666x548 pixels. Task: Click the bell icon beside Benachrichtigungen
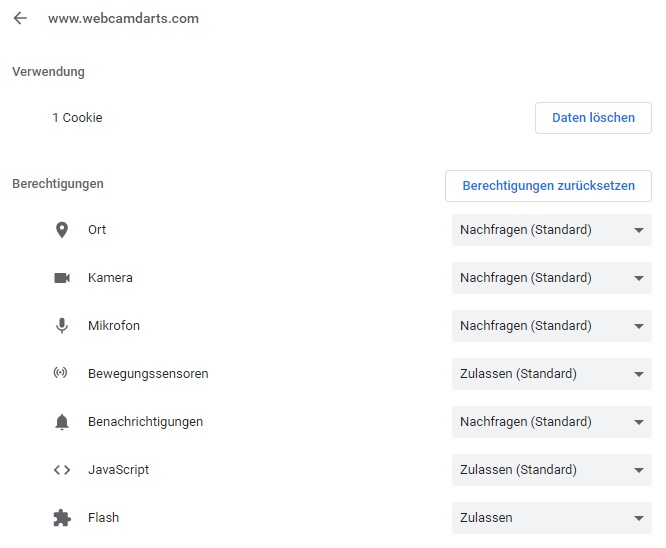point(62,422)
